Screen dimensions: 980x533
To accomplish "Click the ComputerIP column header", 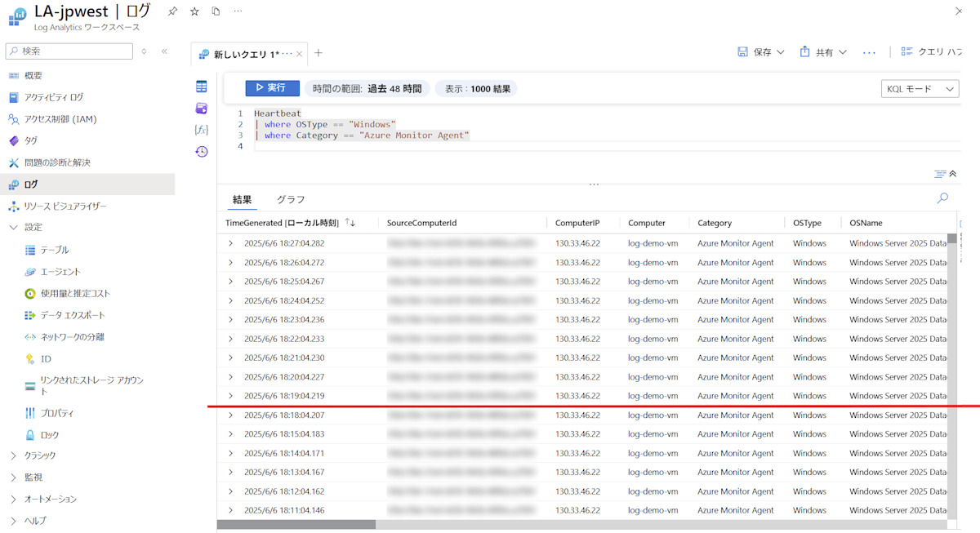I will point(577,223).
